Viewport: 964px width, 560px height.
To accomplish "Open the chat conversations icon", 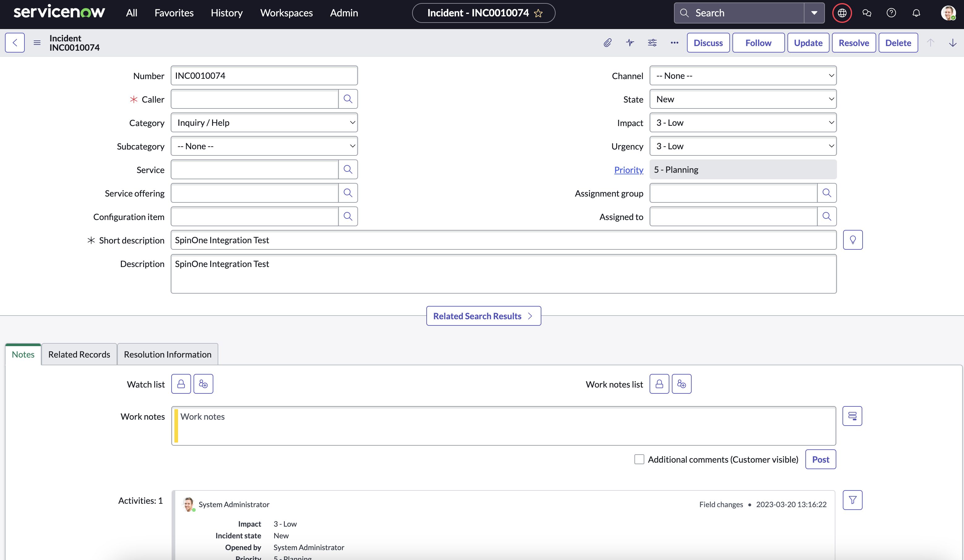I will pos(867,13).
